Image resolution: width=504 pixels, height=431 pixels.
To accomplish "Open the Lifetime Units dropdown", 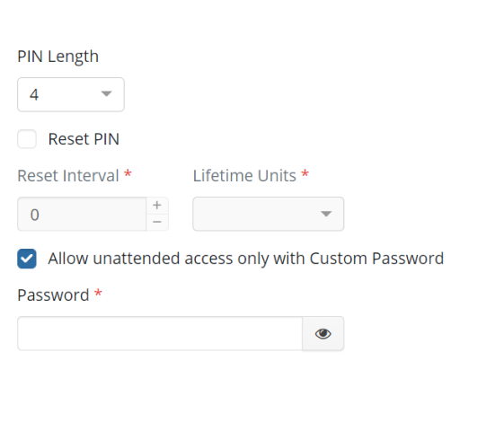I will [x=269, y=214].
